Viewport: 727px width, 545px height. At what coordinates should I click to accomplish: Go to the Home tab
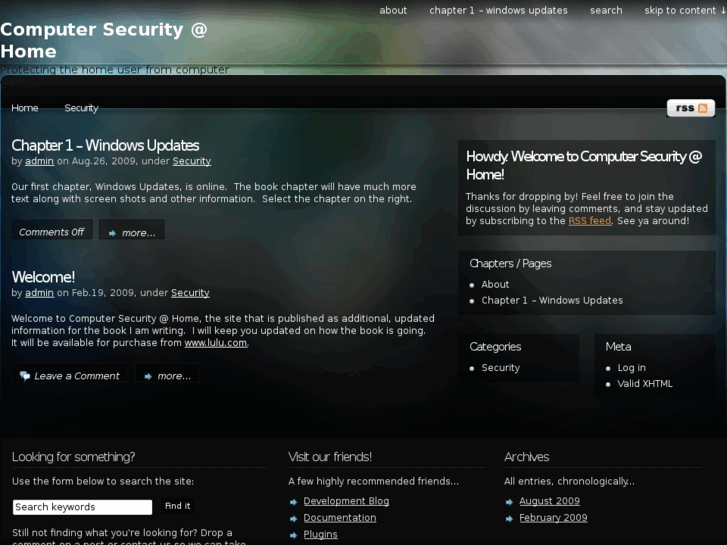[x=25, y=108]
